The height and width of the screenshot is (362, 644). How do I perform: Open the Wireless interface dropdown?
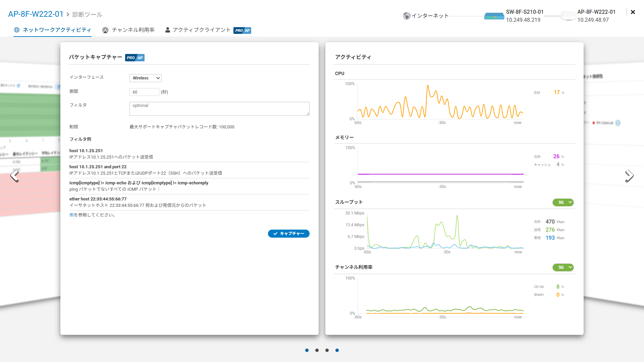[x=145, y=78]
